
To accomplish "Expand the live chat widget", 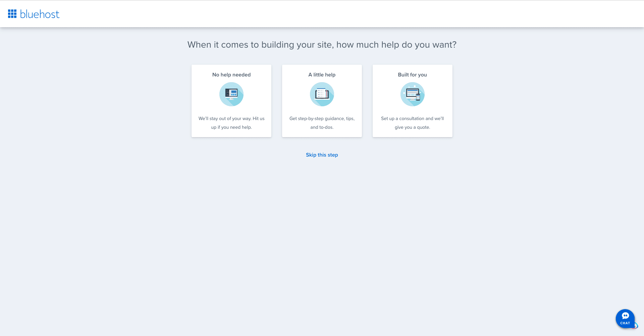I will tap(625, 319).
